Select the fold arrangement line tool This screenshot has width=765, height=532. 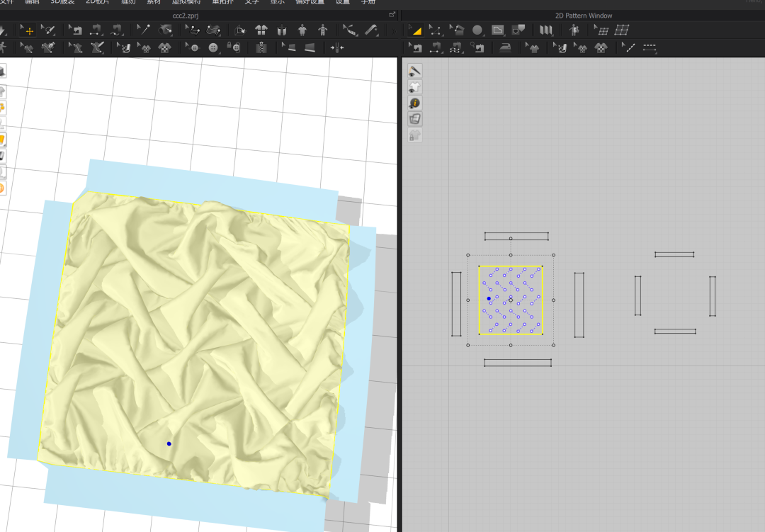pyautogui.click(x=193, y=30)
